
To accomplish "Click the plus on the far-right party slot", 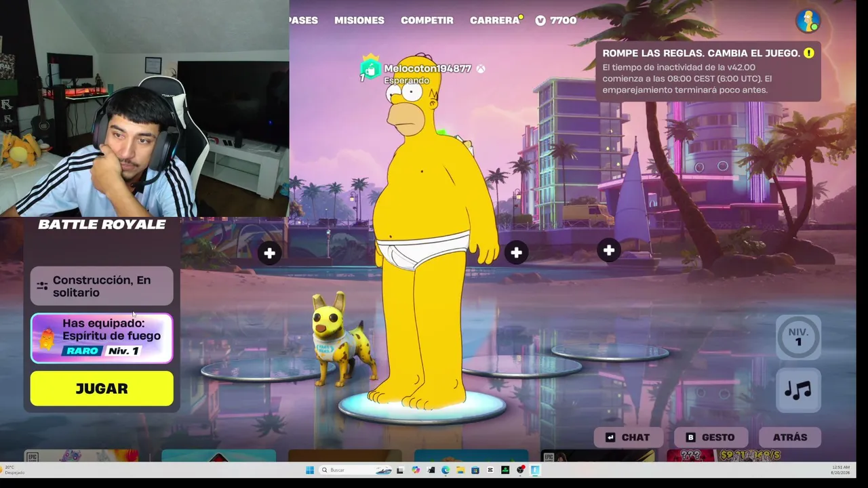I will pos(609,251).
